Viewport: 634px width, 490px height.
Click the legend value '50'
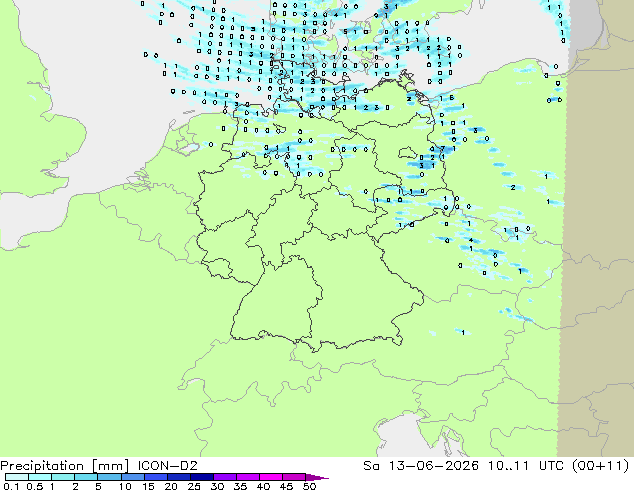[x=309, y=486]
